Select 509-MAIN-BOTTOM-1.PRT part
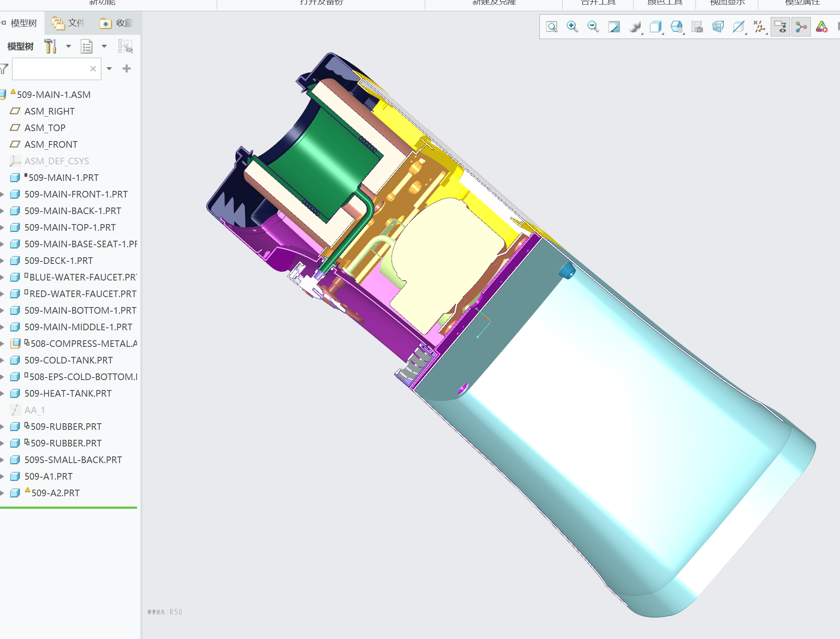 point(80,310)
